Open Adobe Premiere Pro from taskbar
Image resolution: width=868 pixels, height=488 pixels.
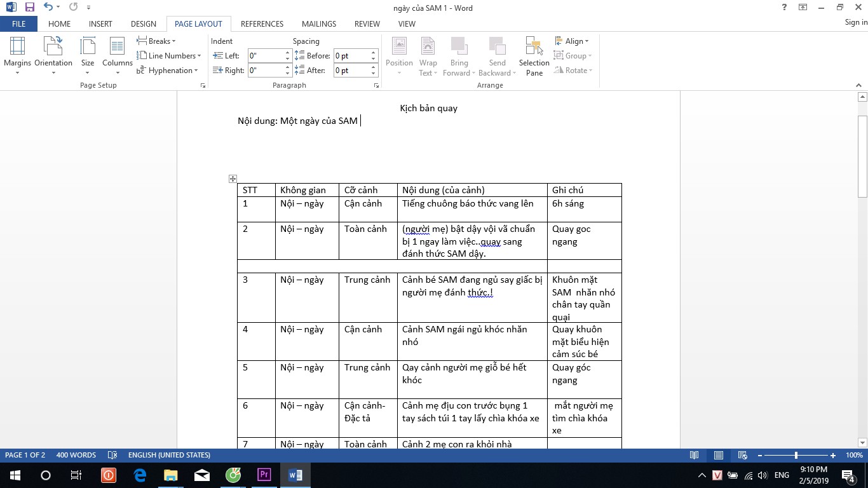click(x=264, y=475)
